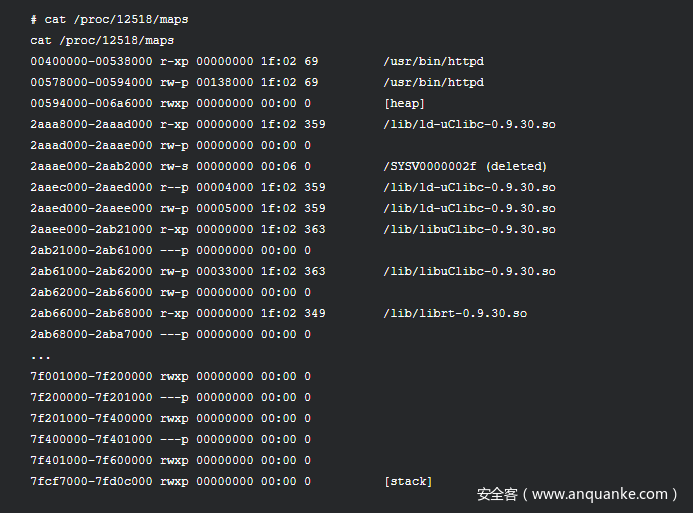This screenshot has height=513, width=693.
Task: Click the /lib/librt-0.9.30.so path
Action: (455, 313)
